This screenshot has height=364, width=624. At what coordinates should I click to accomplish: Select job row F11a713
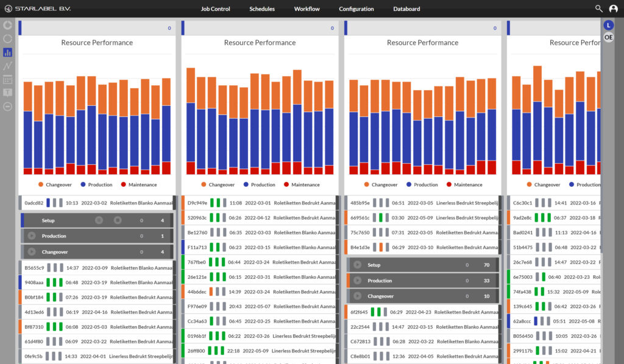click(x=260, y=248)
